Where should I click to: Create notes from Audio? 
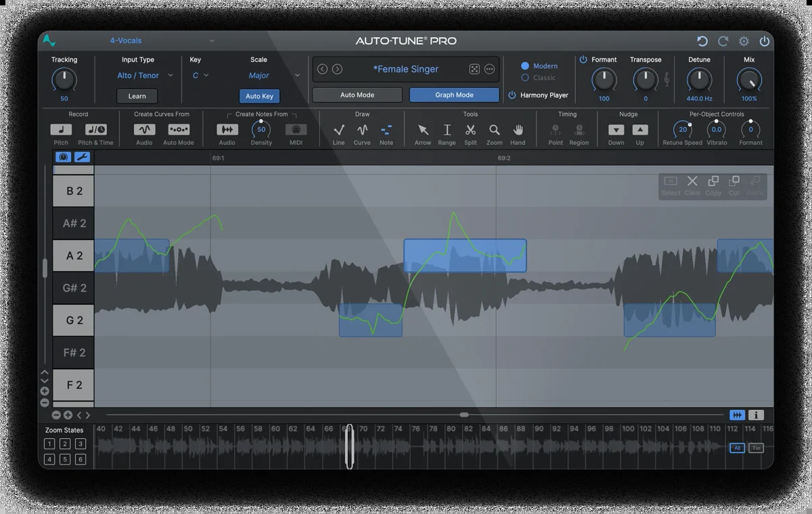click(227, 129)
